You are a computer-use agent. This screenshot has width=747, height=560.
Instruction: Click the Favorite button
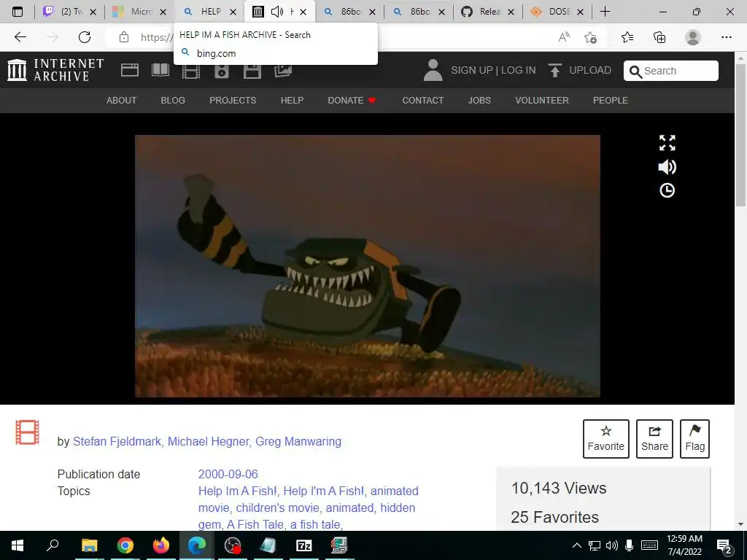pos(606,438)
